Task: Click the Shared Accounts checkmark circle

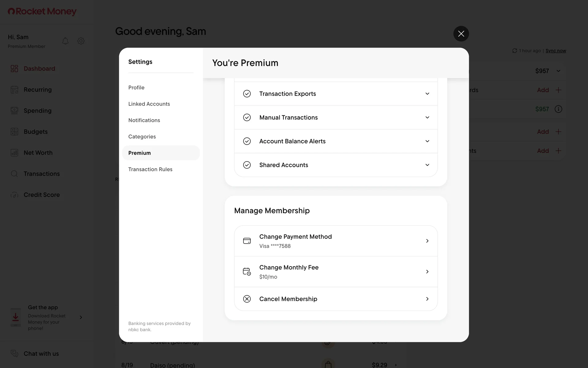Action: tap(247, 165)
